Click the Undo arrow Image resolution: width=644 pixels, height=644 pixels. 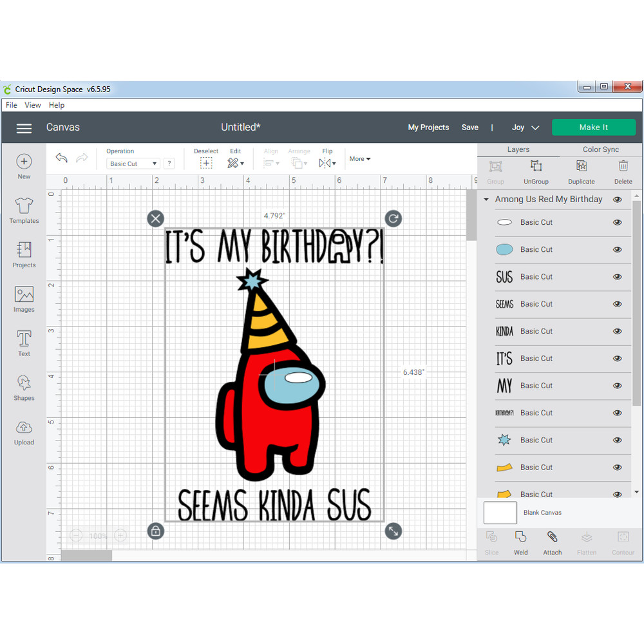62,158
